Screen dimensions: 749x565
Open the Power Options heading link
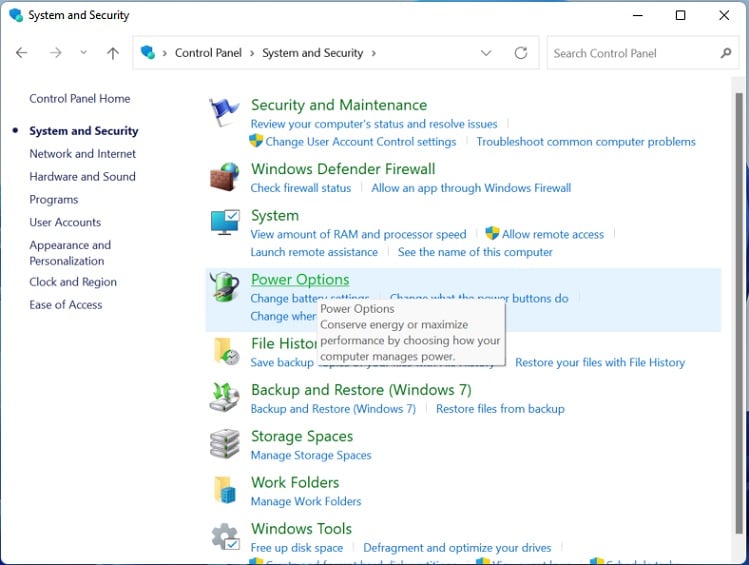pos(300,280)
